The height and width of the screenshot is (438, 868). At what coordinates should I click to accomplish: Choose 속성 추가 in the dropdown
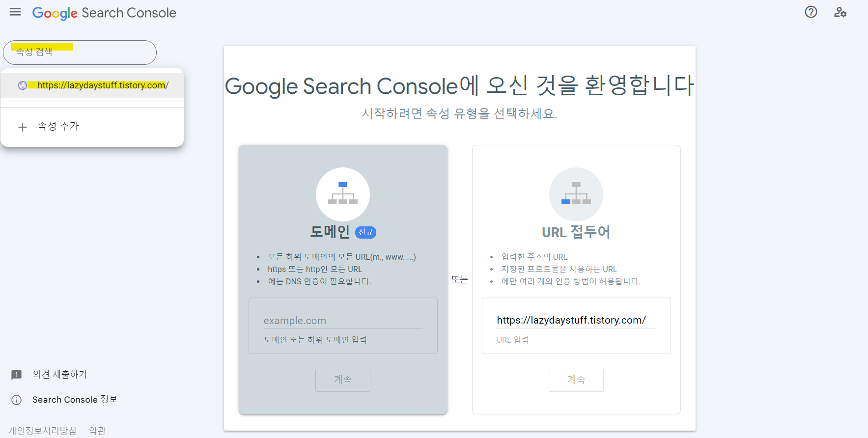[92, 127]
